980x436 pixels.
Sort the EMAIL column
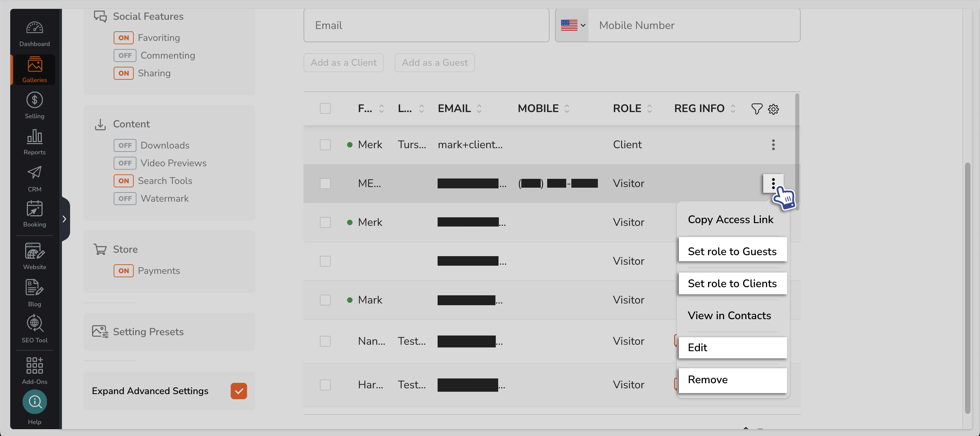coord(479,109)
